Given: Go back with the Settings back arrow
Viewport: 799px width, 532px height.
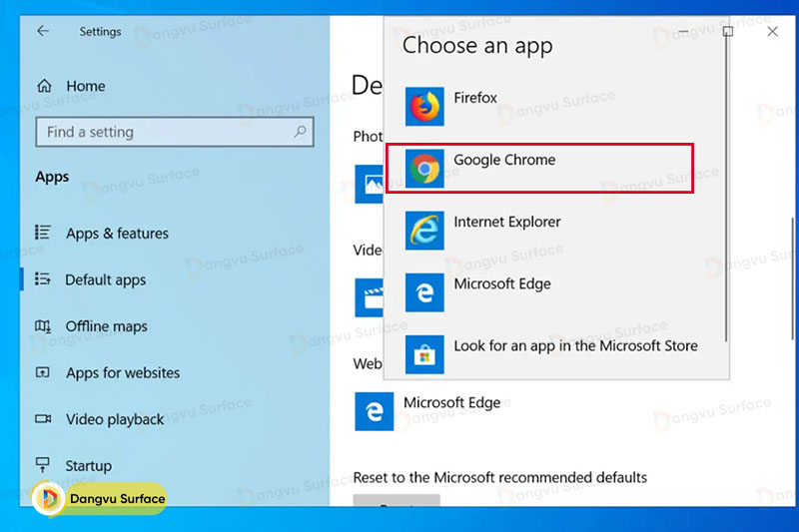Looking at the screenshot, I should pyautogui.click(x=43, y=31).
